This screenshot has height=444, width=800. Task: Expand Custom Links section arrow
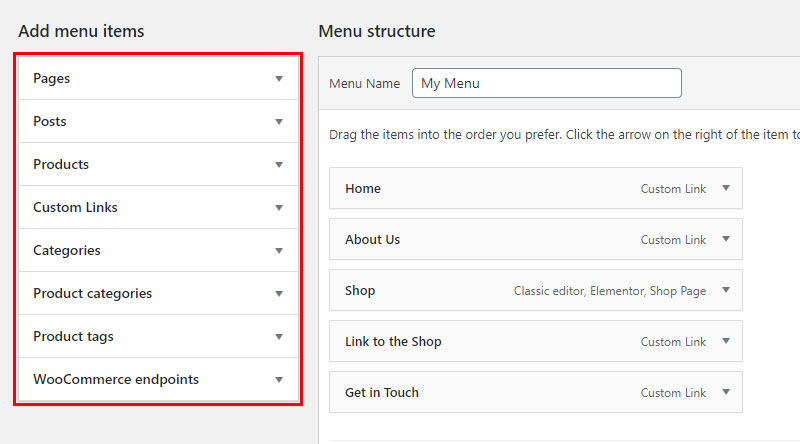tap(279, 208)
